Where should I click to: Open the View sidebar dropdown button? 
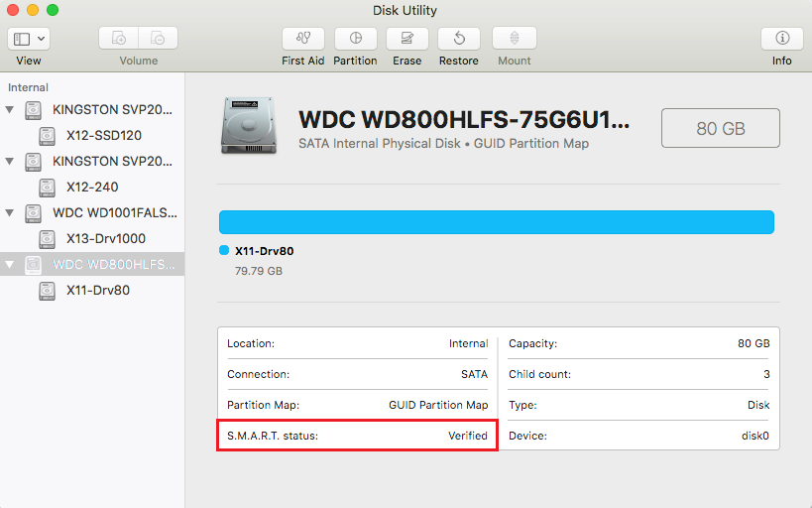click(x=29, y=39)
